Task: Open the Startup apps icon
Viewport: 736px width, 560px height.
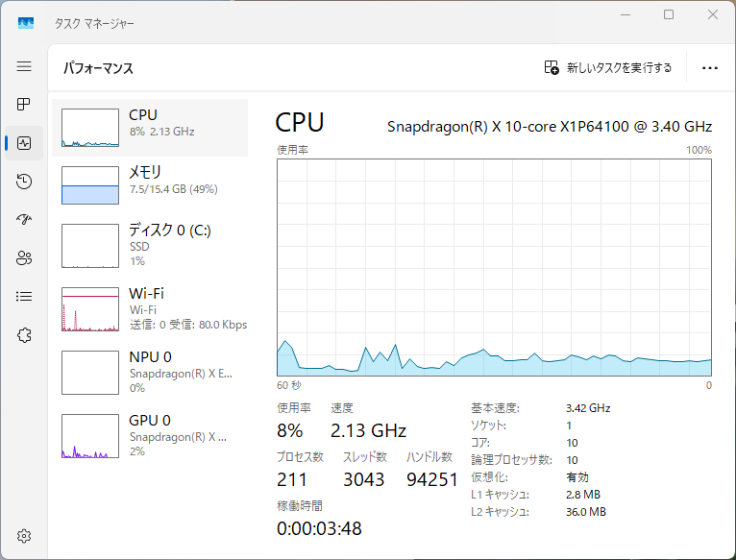Action: pos(24,219)
